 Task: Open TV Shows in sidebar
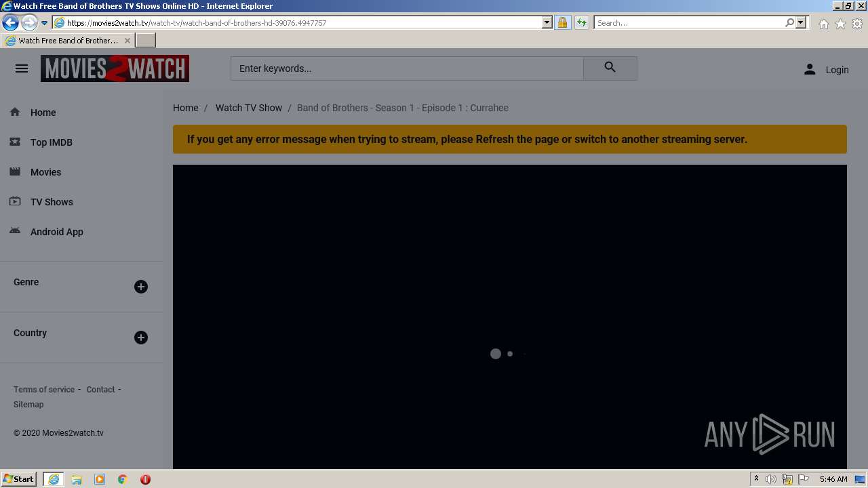pyautogui.click(x=52, y=202)
